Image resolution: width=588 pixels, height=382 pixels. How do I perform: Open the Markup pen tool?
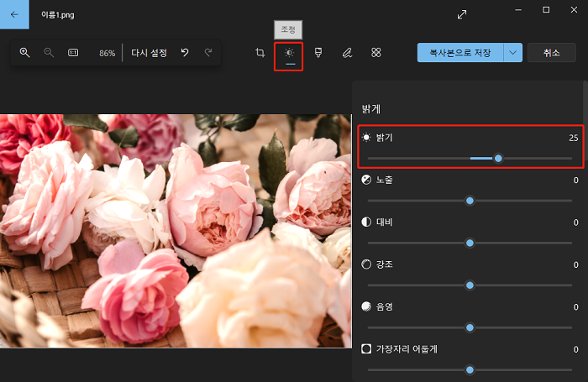click(347, 53)
